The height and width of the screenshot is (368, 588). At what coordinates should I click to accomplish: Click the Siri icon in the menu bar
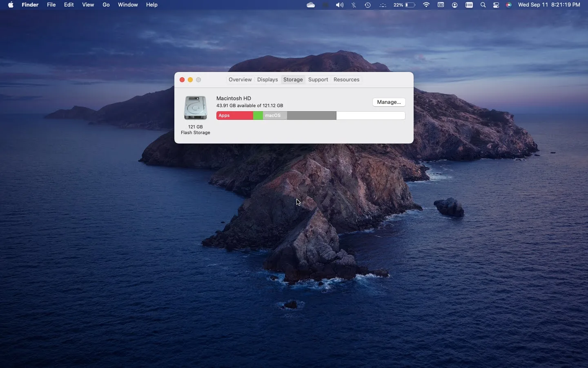[x=509, y=5]
